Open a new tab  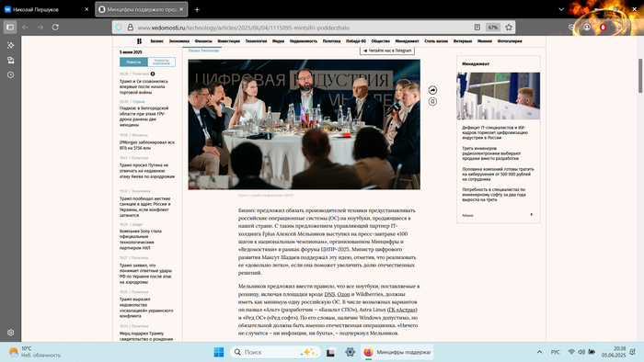tap(197, 9)
